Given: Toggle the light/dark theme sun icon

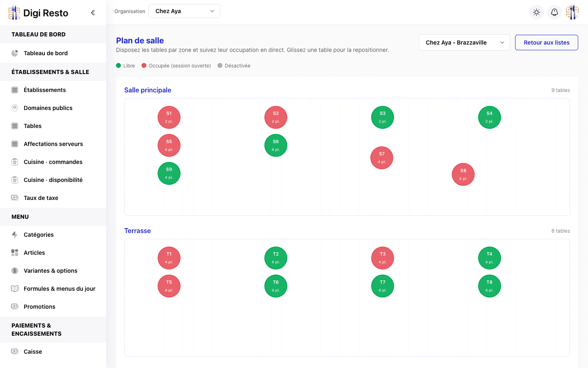Looking at the screenshot, I should 537,12.
